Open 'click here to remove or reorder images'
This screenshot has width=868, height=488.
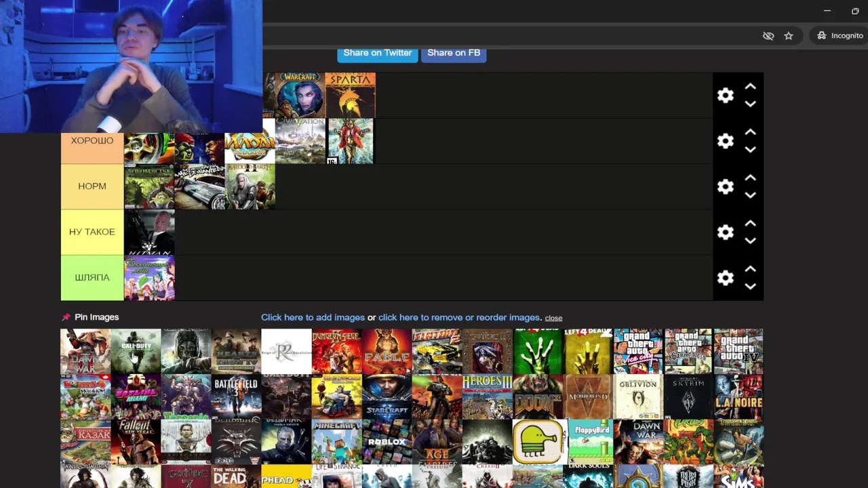point(459,317)
